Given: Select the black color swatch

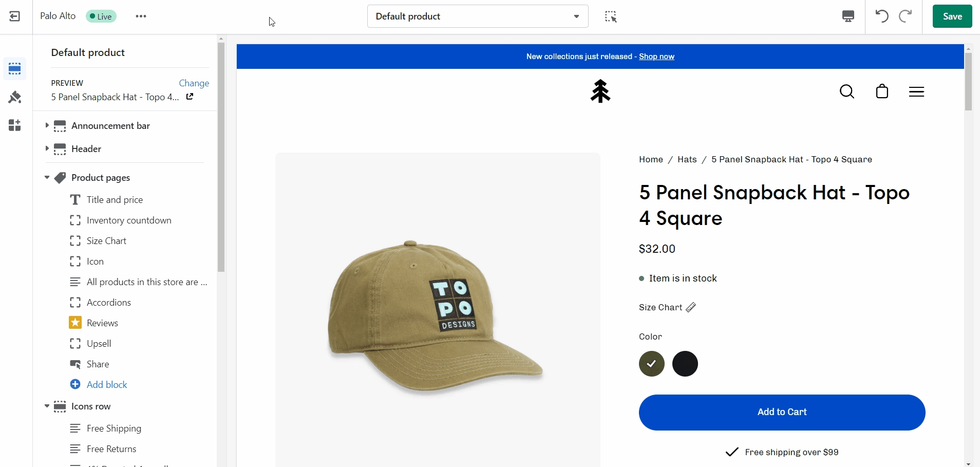Looking at the screenshot, I should pyautogui.click(x=685, y=364).
